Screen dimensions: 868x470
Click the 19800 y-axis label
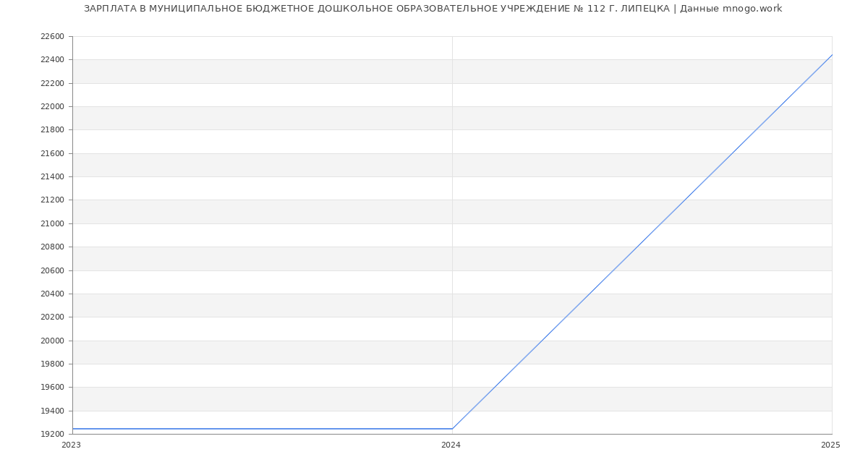tap(52, 364)
